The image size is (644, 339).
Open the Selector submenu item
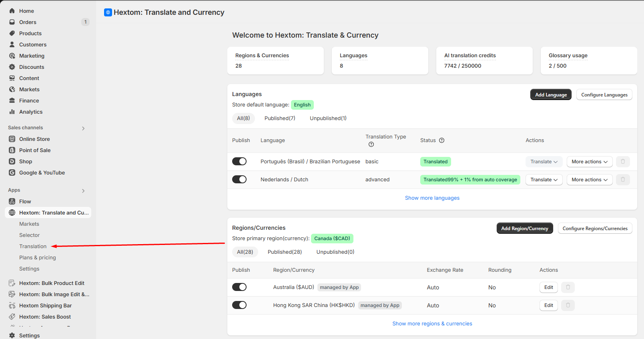[30, 235]
